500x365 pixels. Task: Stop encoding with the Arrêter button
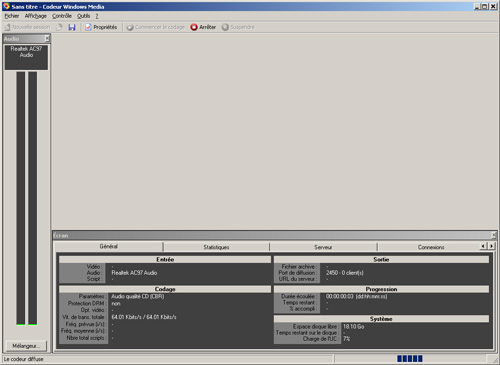click(203, 27)
